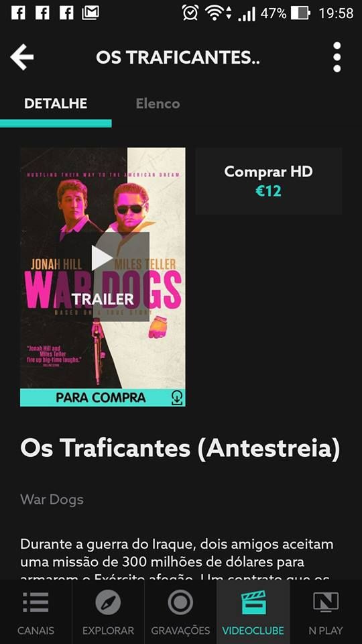
Task: Tap the Para Compra banner
Action: coord(103,398)
